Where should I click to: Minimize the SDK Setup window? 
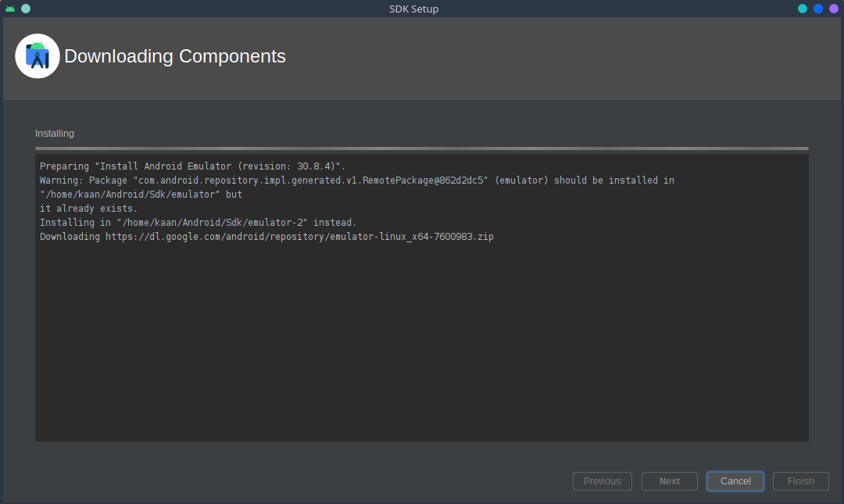point(803,9)
